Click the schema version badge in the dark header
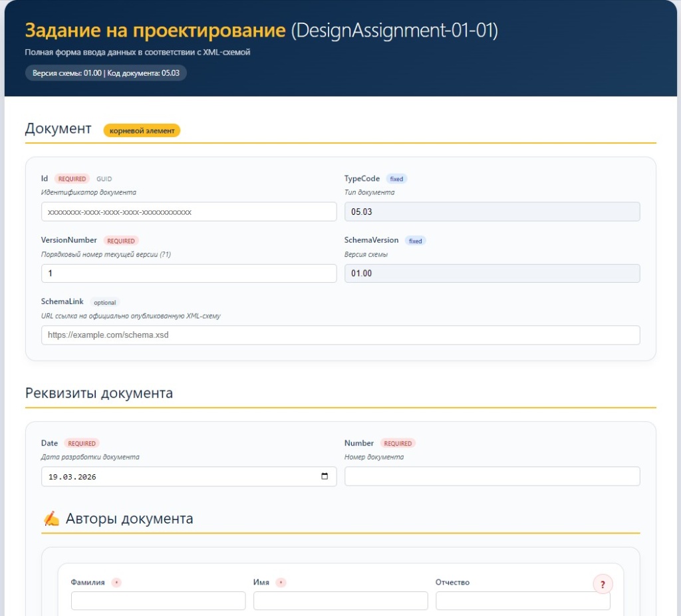This screenshot has width=681, height=616. click(106, 73)
